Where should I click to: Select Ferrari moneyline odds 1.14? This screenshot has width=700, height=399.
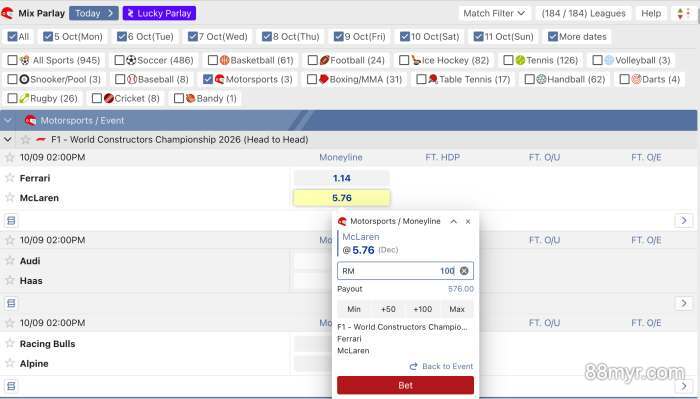tap(342, 178)
